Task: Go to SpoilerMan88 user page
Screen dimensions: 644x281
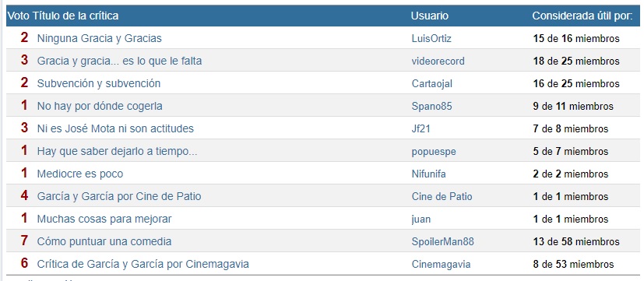Action: 443,241
